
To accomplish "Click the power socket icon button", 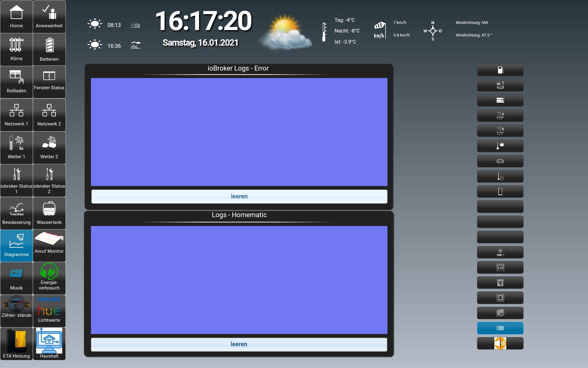I will tap(500, 298).
